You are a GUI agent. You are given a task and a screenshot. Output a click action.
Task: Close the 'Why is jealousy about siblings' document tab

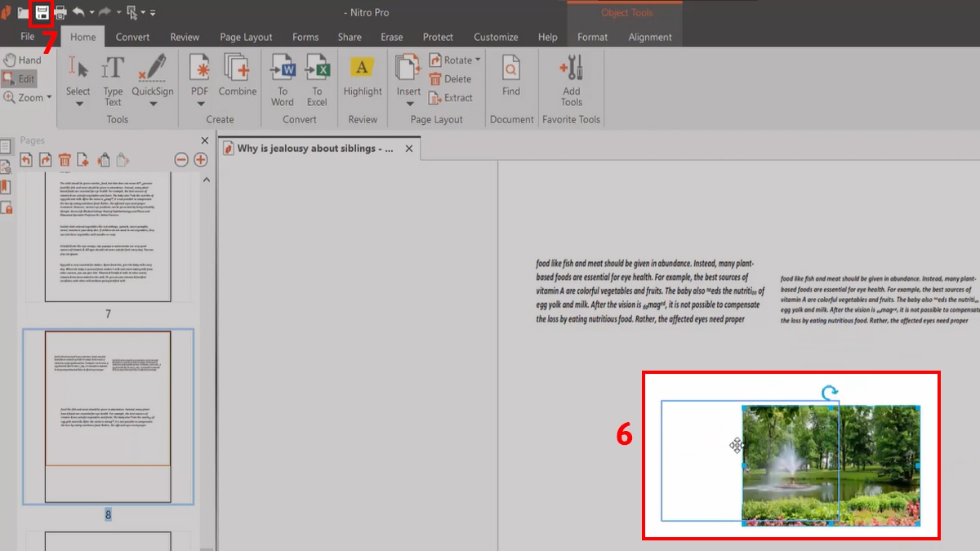(410, 149)
